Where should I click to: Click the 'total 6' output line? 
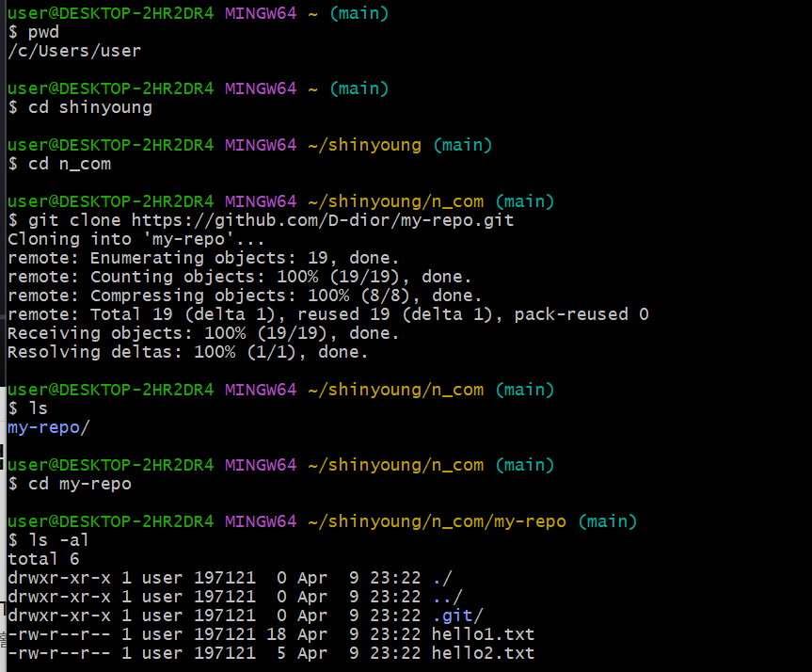[x=43, y=559]
